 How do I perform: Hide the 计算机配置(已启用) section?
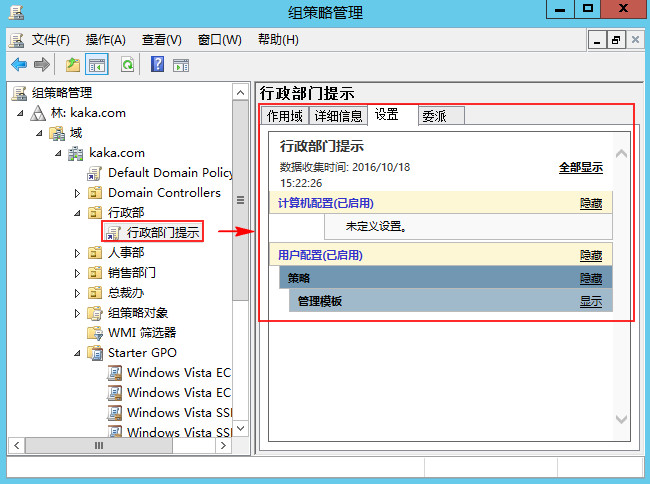click(x=591, y=203)
